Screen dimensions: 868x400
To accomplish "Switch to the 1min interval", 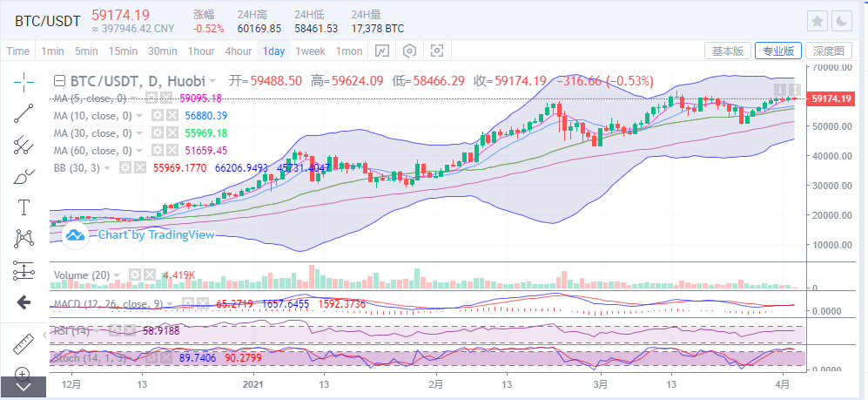I will [52, 51].
